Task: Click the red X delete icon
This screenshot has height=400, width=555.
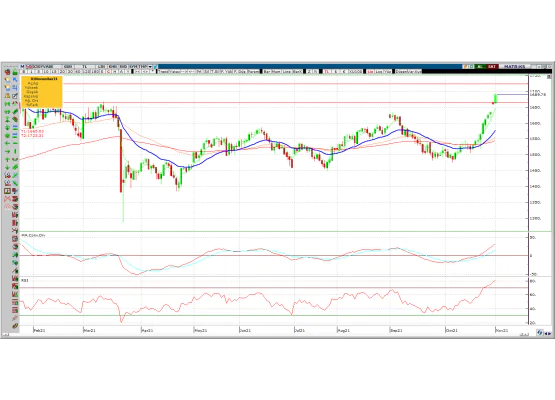Action: pyautogui.click(x=7, y=199)
